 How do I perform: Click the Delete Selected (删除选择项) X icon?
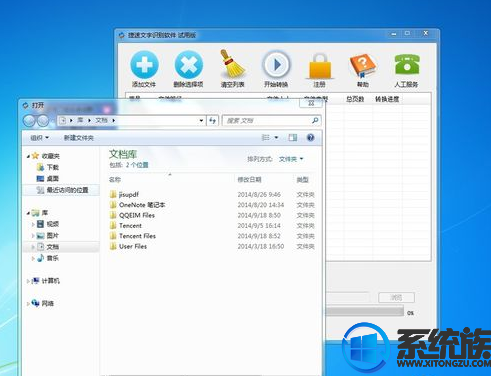pos(189,65)
